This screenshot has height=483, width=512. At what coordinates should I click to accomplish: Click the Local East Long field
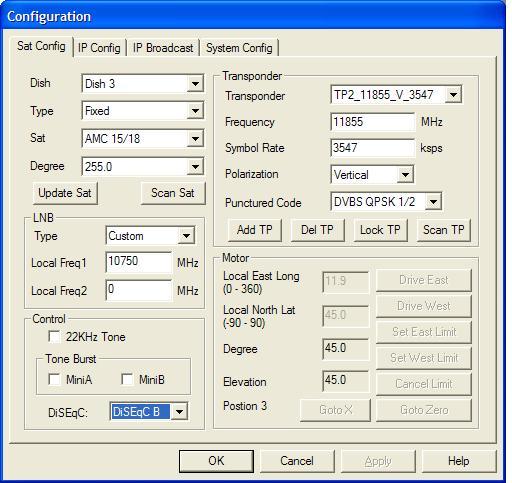[x=346, y=282]
